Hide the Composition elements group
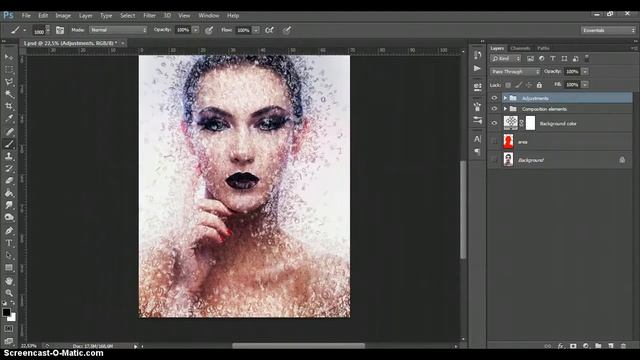Image resolution: width=640 pixels, height=360 pixels. pos(494,109)
